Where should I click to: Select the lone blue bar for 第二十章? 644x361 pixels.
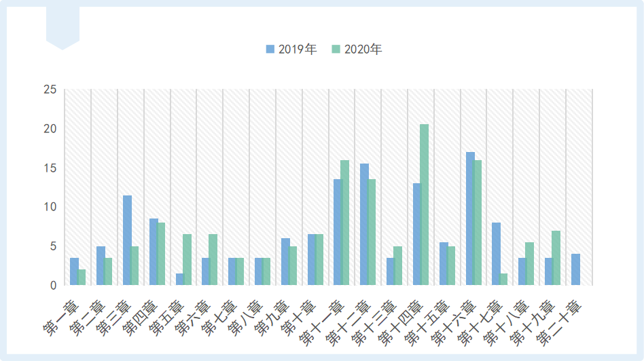(x=575, y=269)
